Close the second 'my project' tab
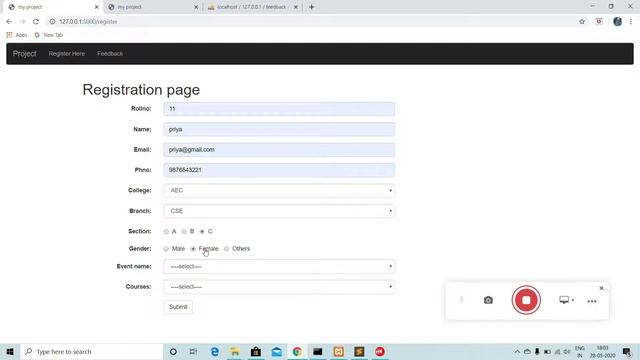 [x=196, y=7]
